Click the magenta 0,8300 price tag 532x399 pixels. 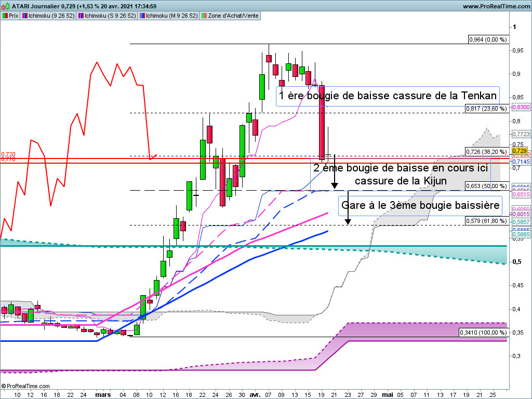click(521, 107)
